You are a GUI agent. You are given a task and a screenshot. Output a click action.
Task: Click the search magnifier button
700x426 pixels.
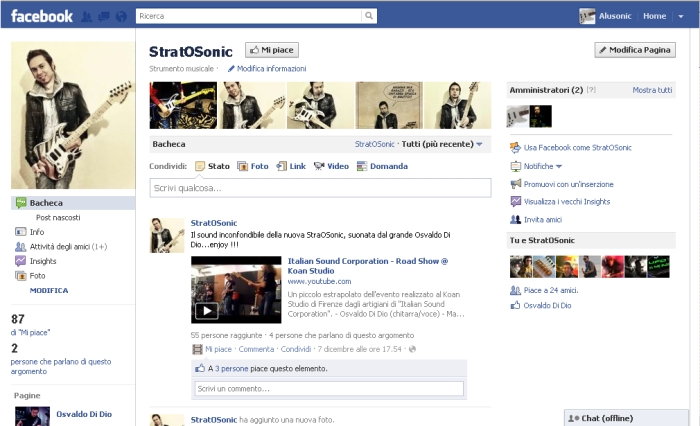pyautogui.click(x=369, y=16)
